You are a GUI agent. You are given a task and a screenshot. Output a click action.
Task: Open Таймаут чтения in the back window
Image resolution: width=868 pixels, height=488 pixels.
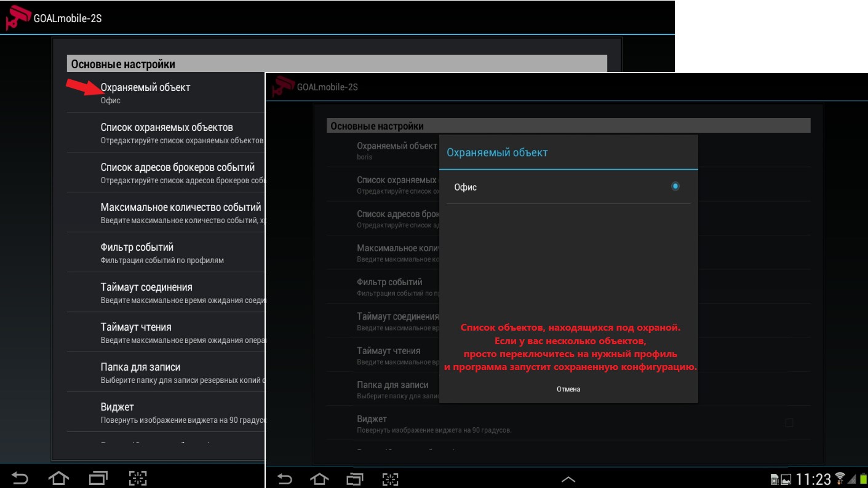pos(166,333)
